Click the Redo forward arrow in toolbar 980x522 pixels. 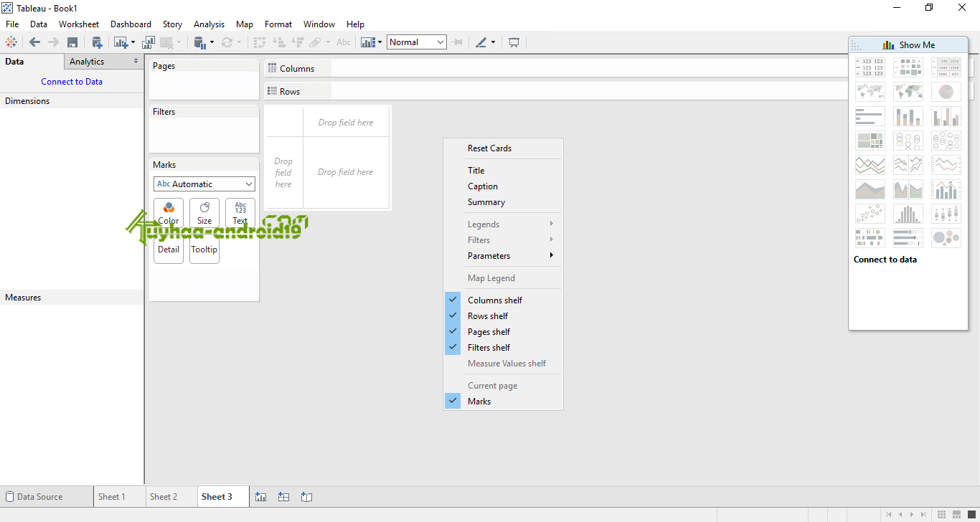click(52, 42)
